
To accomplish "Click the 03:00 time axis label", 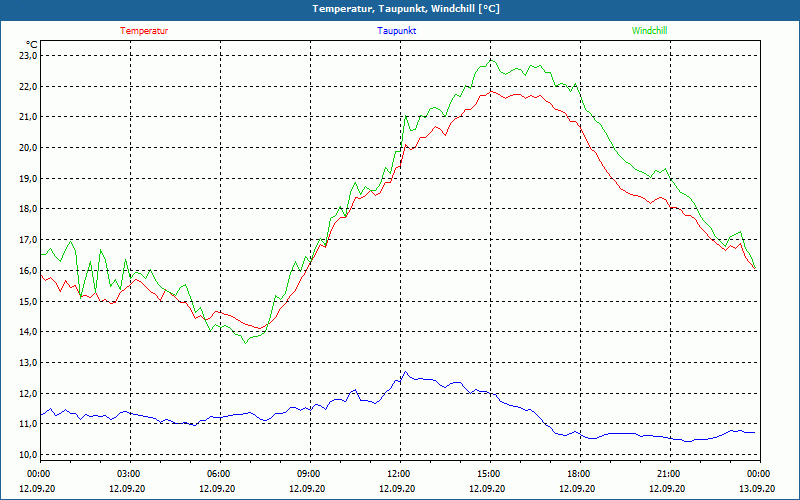I will tap(128, 473).
